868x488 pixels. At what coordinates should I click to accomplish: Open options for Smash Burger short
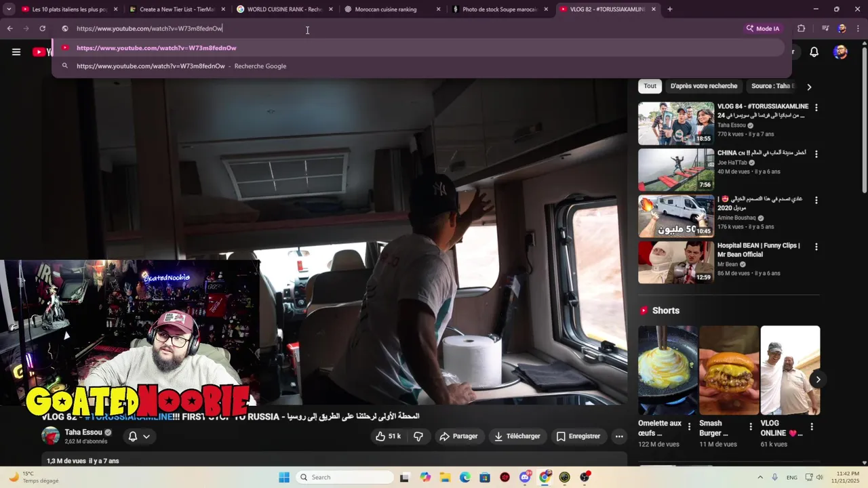coord(750,426)
